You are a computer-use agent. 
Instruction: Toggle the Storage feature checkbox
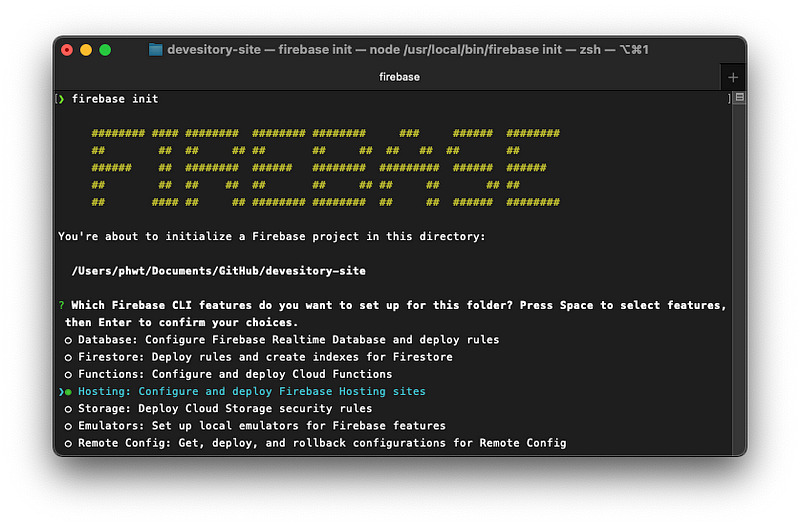coord(68,409)
